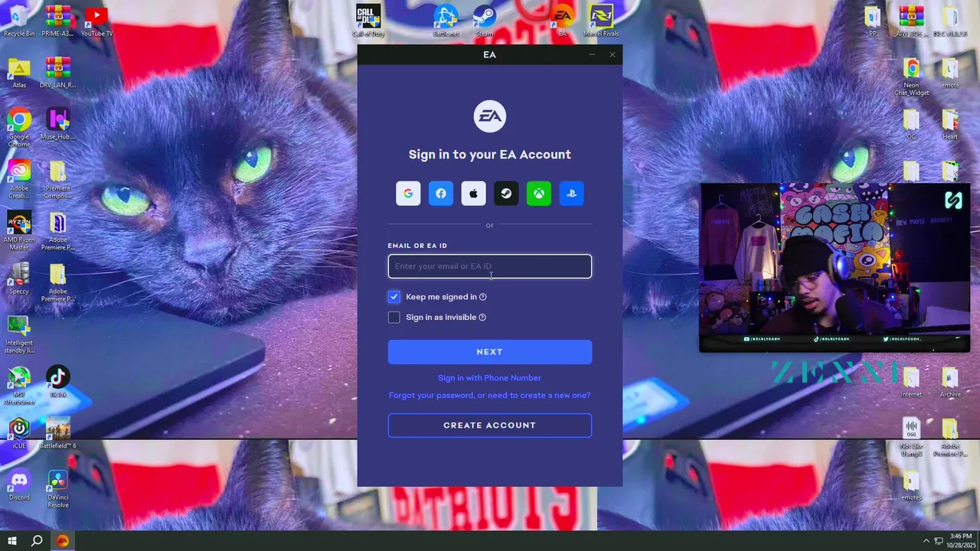
Task: Open the Forgot your password link
Action: [x=490, y=396]
